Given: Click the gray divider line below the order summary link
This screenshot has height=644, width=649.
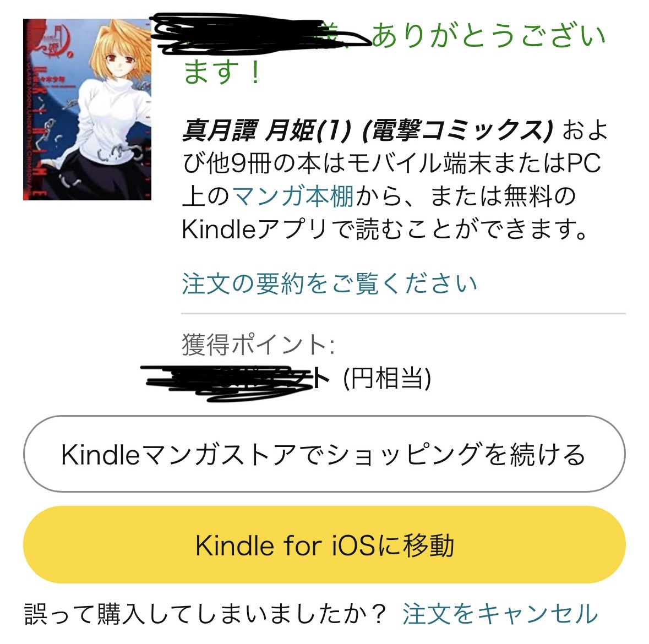Looking at the screenshot, I should click(403, 314).
